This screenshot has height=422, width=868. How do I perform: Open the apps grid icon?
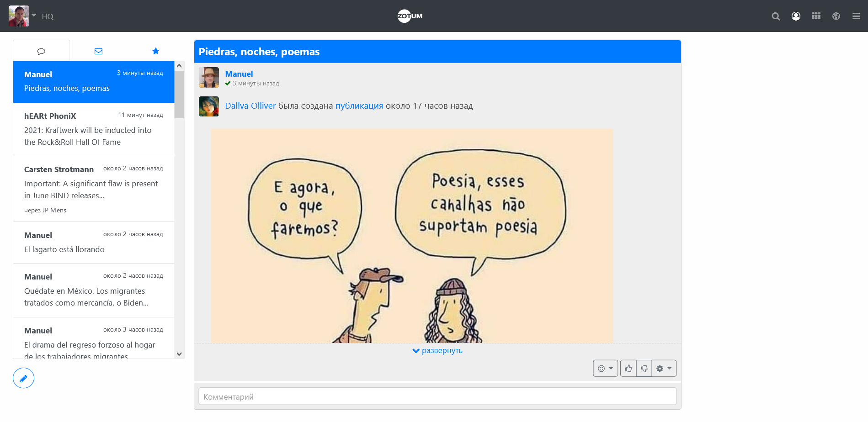point(816,16)
